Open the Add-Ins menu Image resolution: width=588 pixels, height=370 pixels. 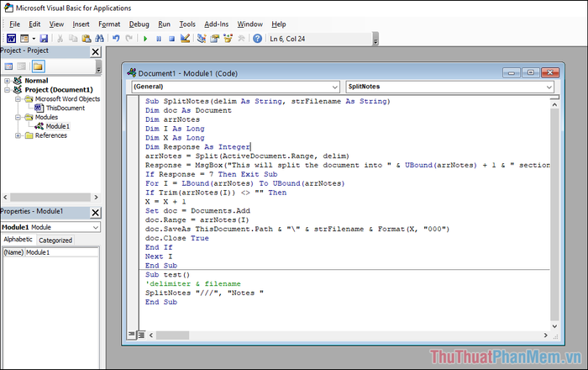(217, 24)
